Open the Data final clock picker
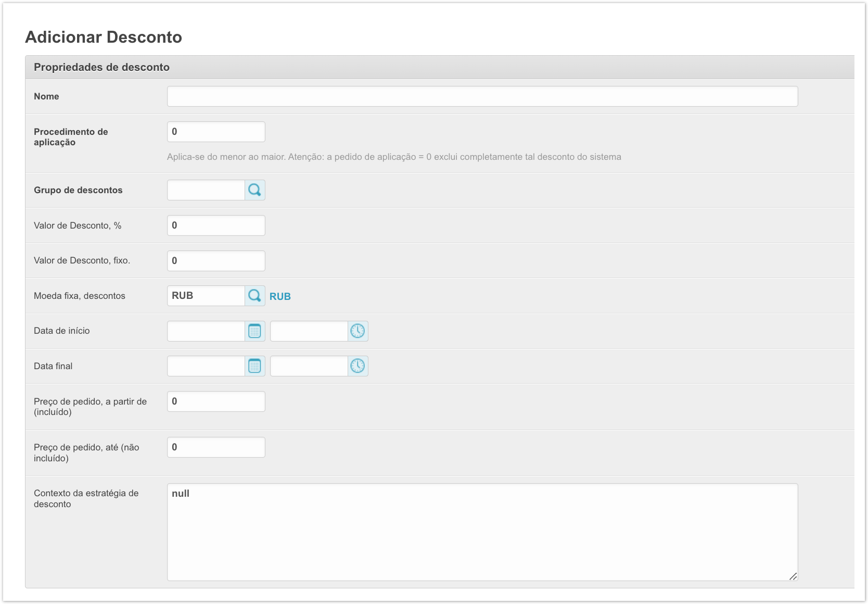The width and height of the screenshot is (868, 604). pos(358,366)
